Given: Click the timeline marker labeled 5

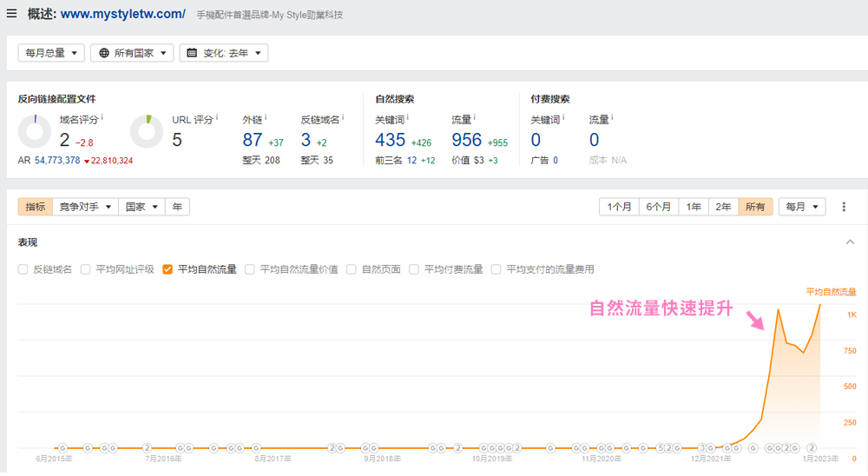Looking at the screenshot, I should tap(660, 447).
